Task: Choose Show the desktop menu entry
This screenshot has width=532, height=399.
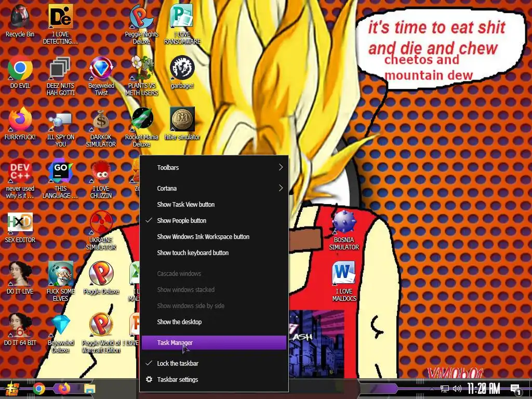Action: pyautogui.click(x=214, y=322)
